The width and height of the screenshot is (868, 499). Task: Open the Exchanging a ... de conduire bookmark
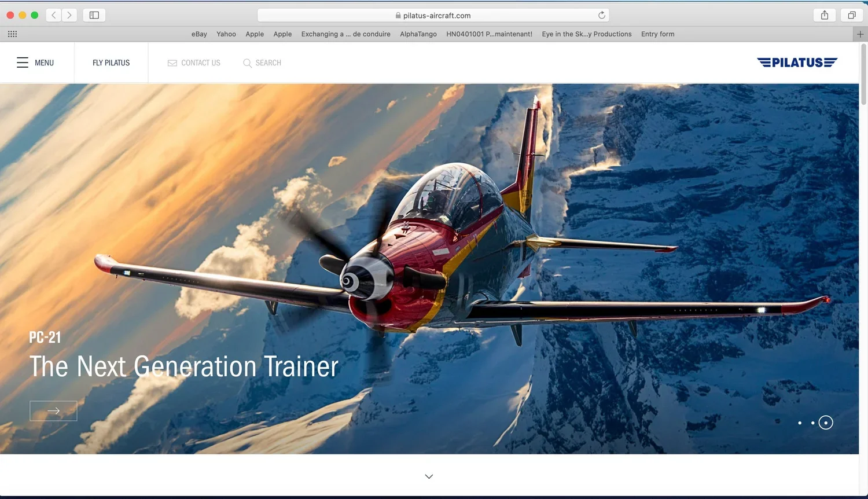(345, 34)
